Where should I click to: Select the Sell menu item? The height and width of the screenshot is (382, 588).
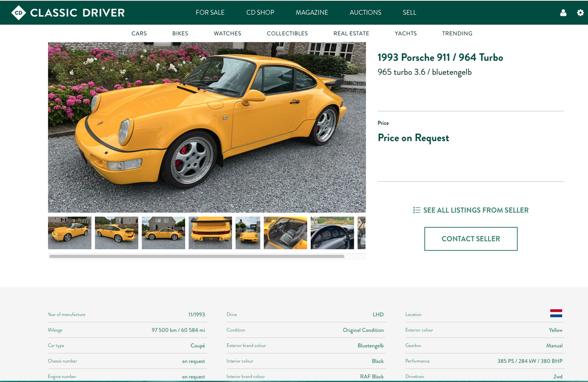(x=409, y=12)
